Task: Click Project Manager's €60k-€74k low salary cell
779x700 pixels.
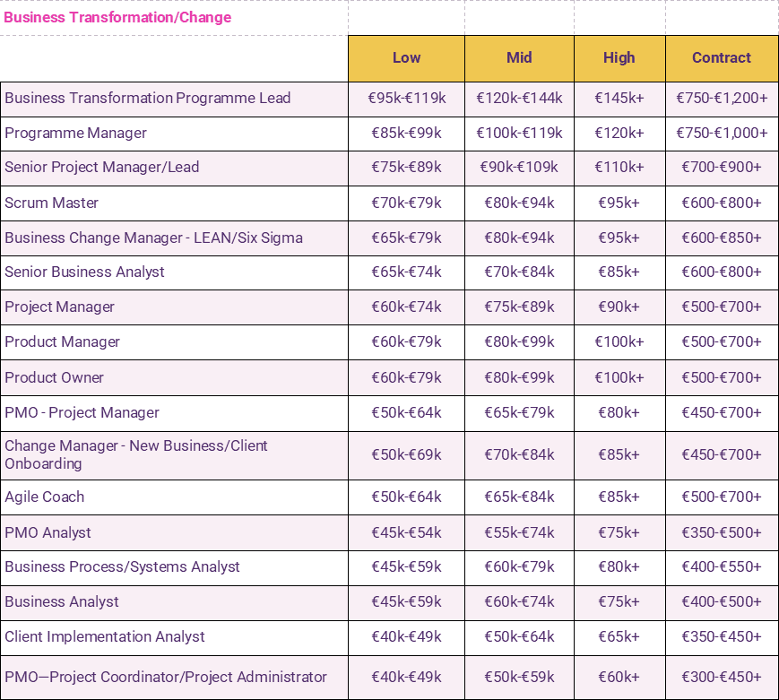Action: (x=406, y=307)
